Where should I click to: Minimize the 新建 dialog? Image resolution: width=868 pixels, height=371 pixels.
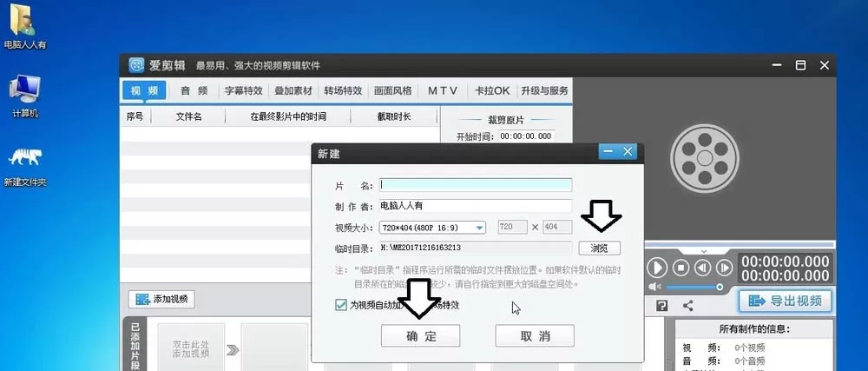tap(609, 151)
